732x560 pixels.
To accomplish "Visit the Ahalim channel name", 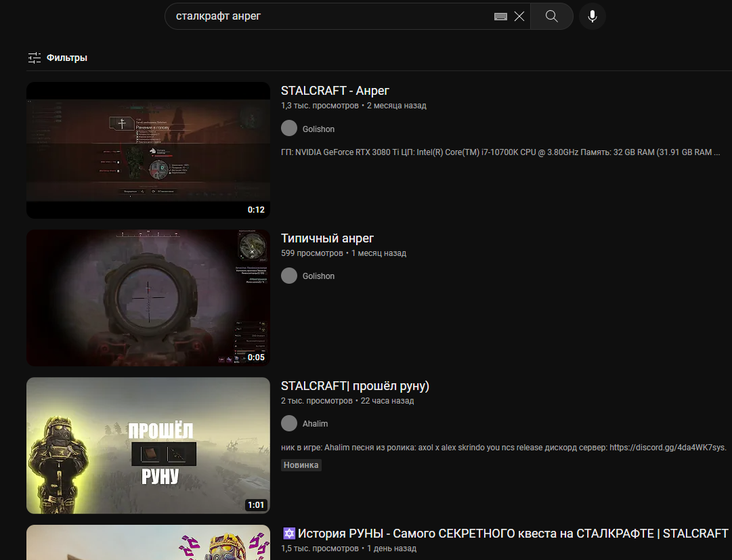I will (315, 424).
